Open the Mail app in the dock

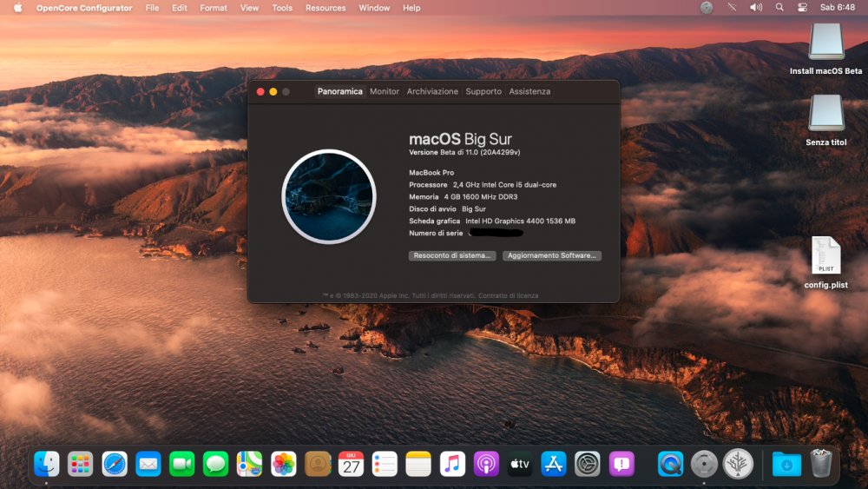pyautogui.click(x=148, y=464)
